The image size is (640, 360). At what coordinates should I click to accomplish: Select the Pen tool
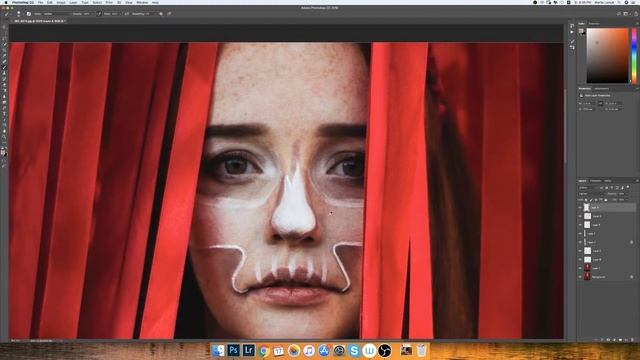click(4, 107)
